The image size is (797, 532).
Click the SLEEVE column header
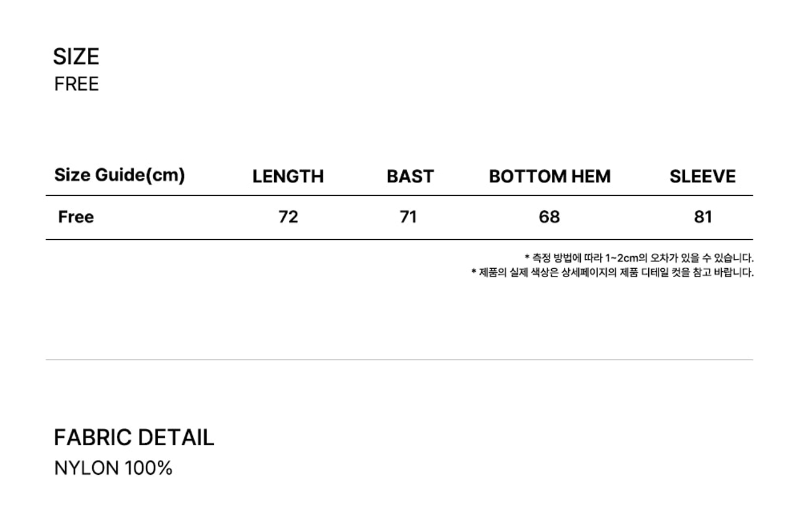702,177
